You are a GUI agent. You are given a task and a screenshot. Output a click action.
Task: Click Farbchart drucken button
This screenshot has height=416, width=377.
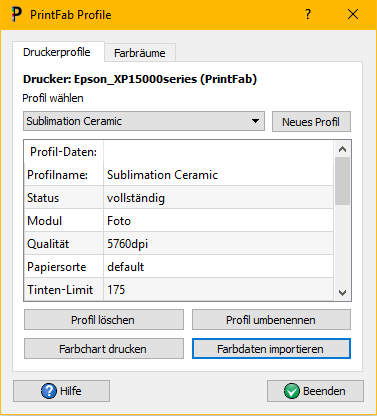click(104, 349)
